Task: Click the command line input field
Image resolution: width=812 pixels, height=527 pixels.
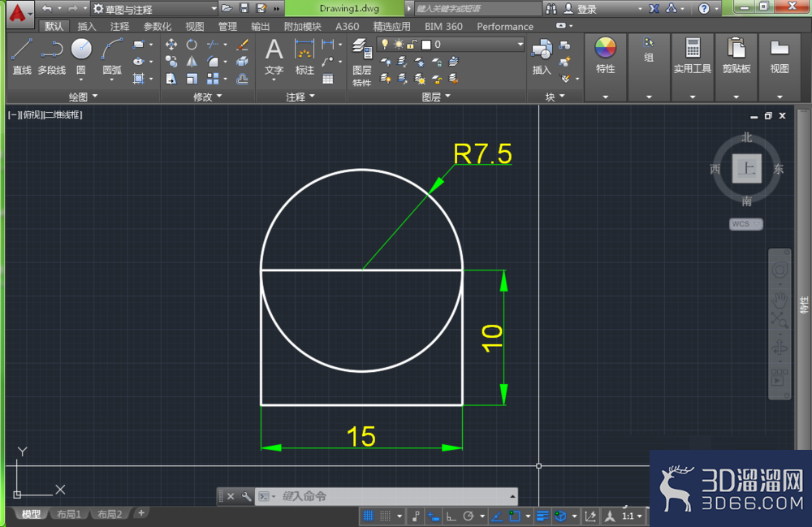Action: pos(394,496)
